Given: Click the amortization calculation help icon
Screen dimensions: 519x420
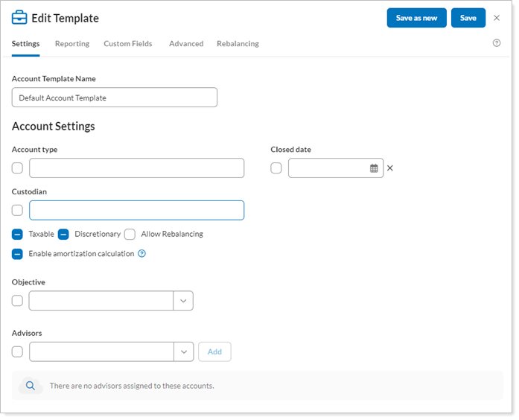Looking at the screenshot, I should pos(142,254).
